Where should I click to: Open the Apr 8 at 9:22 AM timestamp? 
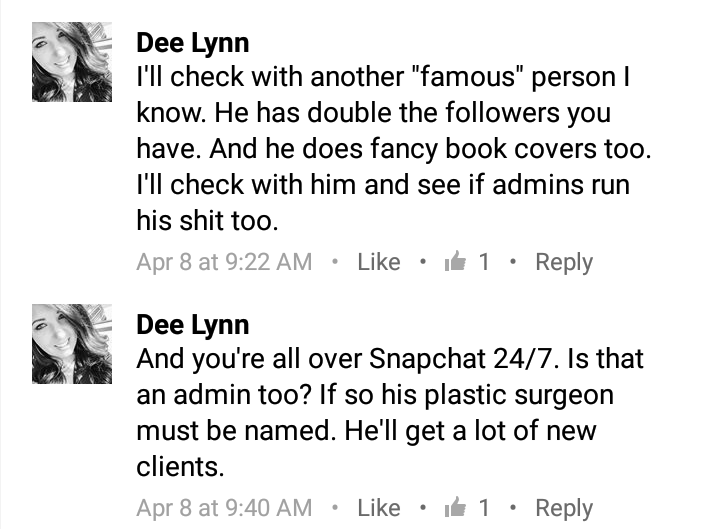point(224,263)
